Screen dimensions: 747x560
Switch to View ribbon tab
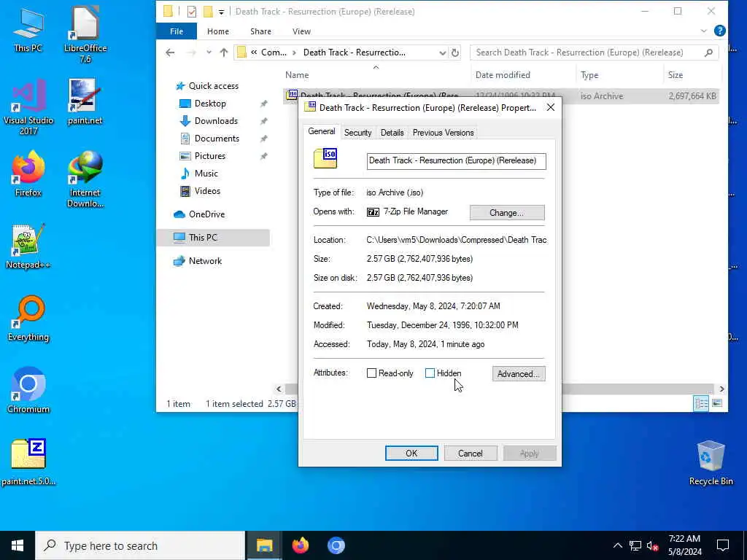coord(301,31)
